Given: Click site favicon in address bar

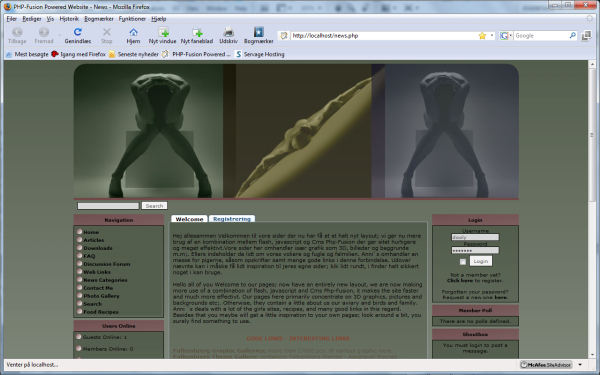Looking at the screenshot, I should pos(284,36).
